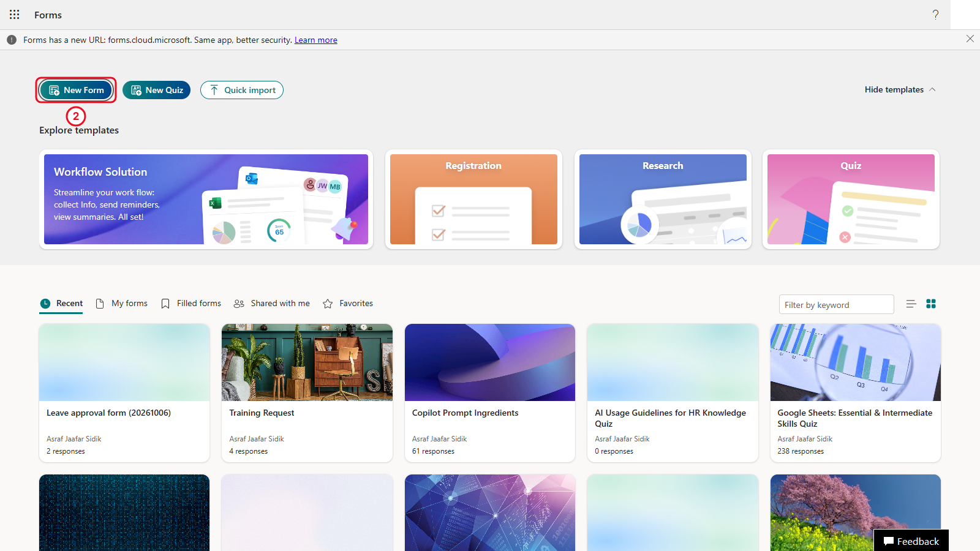The image size is (980, 551).
Task: Click '61 responses' text on Copilot card
Action: click(x=433, y=451)
